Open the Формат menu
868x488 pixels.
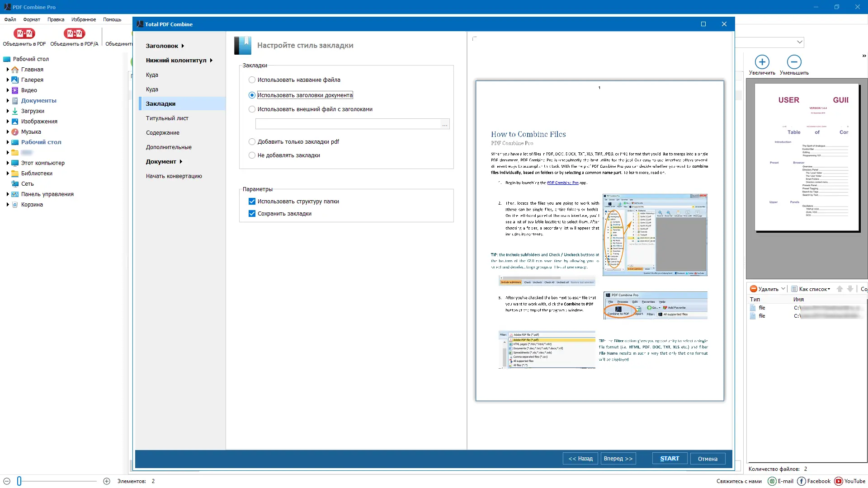[32, 19]
